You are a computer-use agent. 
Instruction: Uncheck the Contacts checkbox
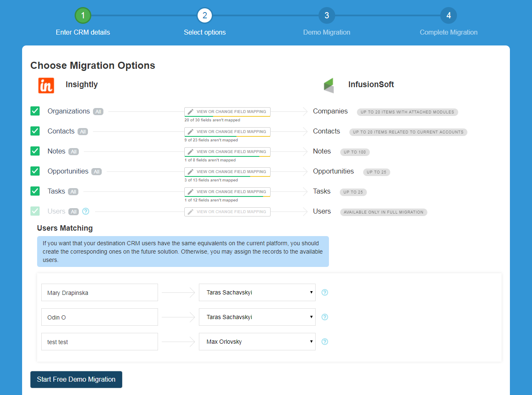click(x=35, y=131)
